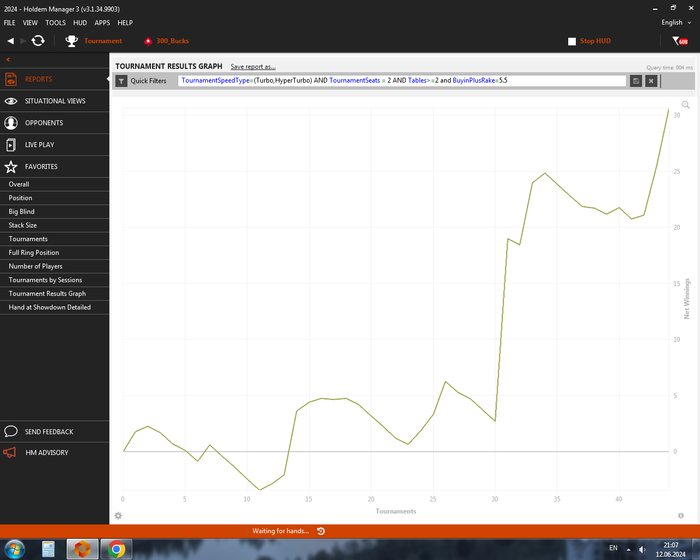The image size is (700, 560).
Task: Open the active filters funnel icon
Action: pos(680,41)
